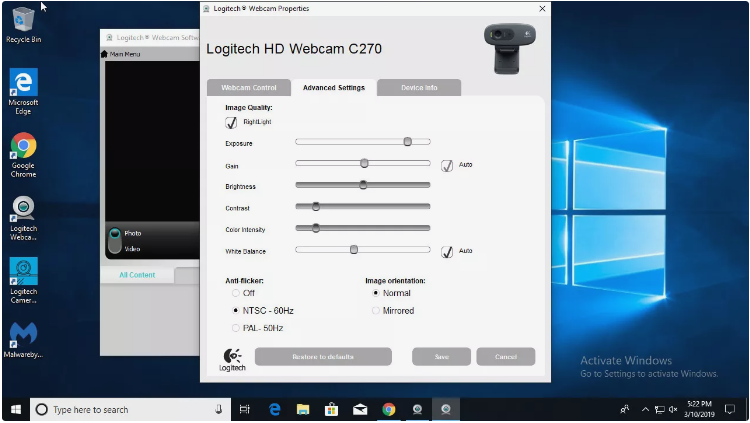Viewport: 750px width, 423px height.
Task: Click the Brightness slider
Action: pyautogui.click(x=363, y=185)
